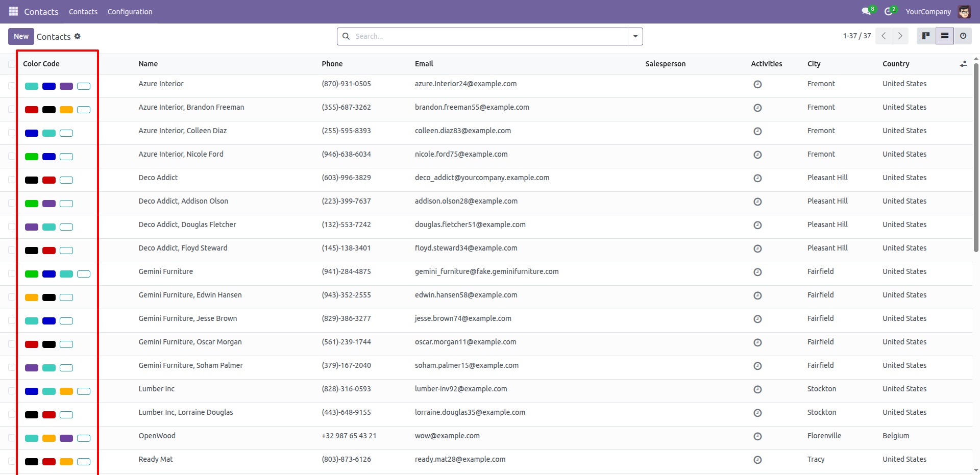The width and height of the screenshot is (980, 475).
Task: Go to the next page of records
Action: (x=900, y=36)
